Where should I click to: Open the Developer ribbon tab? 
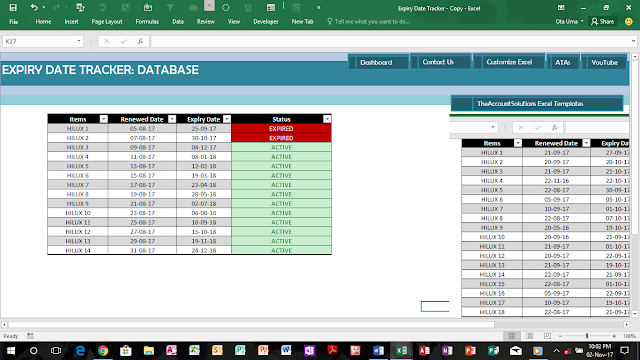266,22
